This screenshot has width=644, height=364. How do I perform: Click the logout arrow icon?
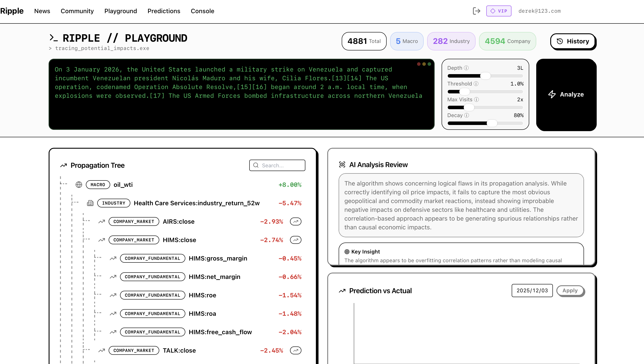pyautogui.click(x=476, y=11)
